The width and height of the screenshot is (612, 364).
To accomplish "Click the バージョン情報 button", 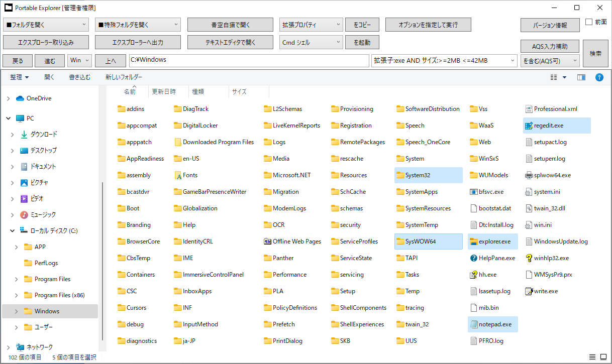I will (550, 25).
